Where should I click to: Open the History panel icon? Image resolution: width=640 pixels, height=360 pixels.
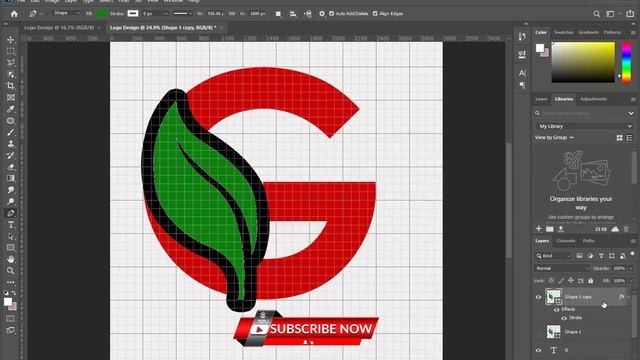(522, 37)
